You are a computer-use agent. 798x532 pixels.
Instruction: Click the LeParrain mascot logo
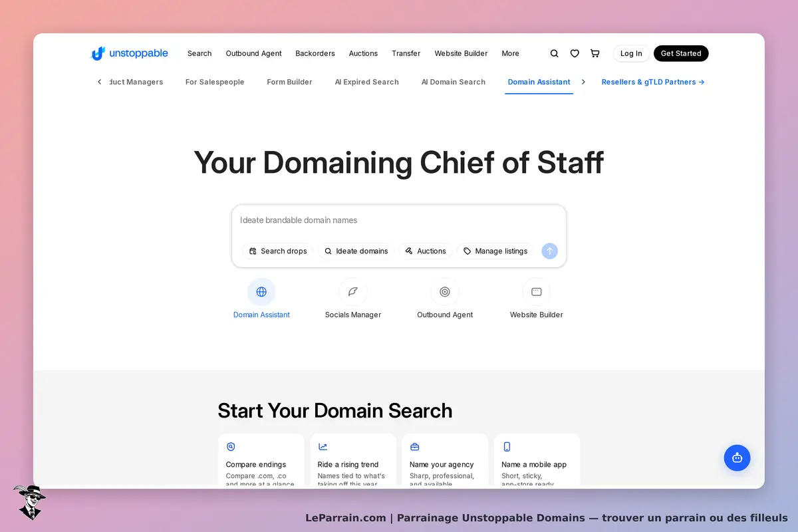pyautogui.click(x=29, y=502)
